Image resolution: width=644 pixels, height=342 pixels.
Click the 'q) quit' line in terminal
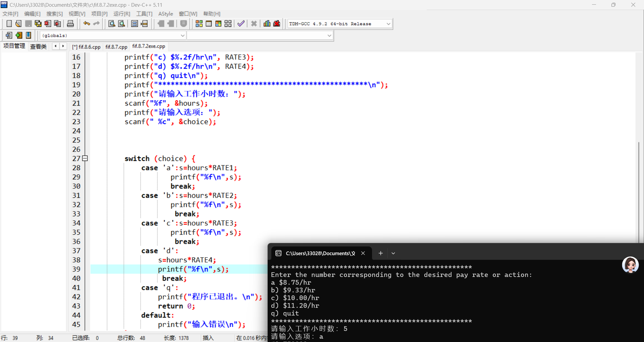[x=285, y=313]
